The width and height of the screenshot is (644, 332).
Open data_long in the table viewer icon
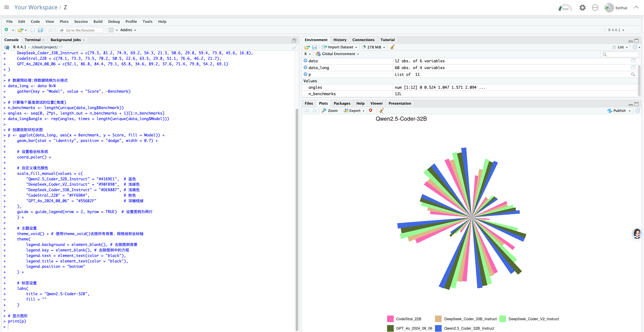[633, 68]
